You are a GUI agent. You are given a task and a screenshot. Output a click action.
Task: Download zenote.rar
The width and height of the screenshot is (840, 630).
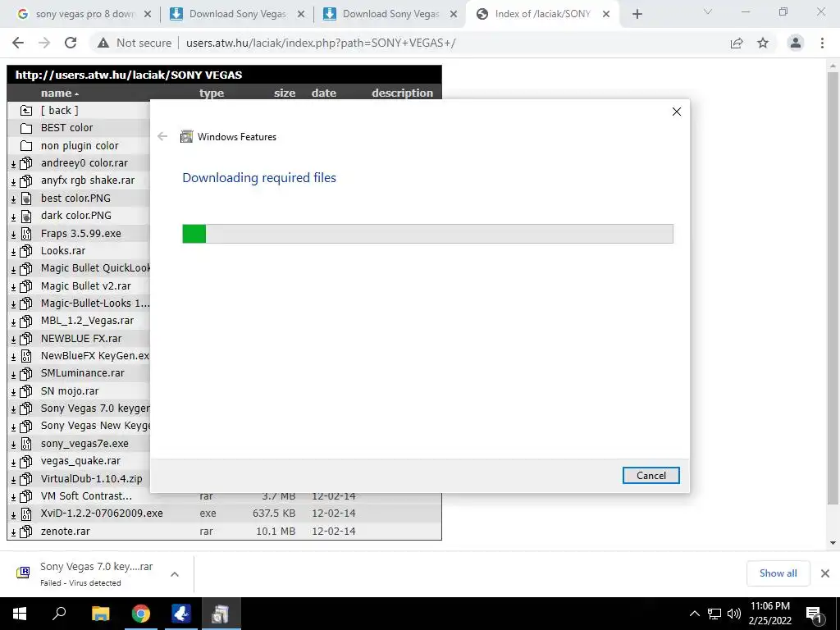coord(66,532)
